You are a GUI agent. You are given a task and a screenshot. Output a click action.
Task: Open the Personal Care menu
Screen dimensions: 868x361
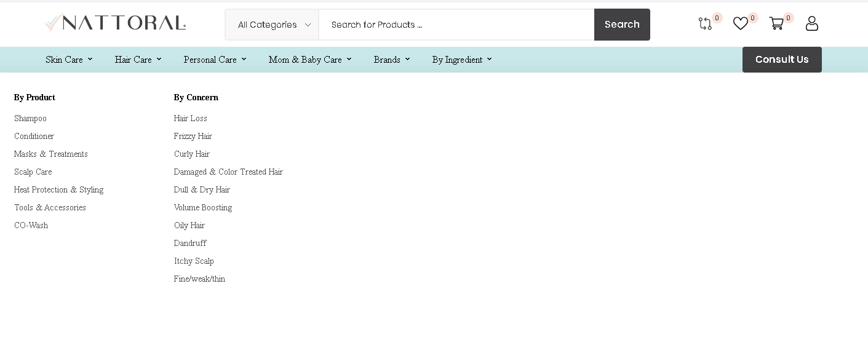click(x=214, y=60)
